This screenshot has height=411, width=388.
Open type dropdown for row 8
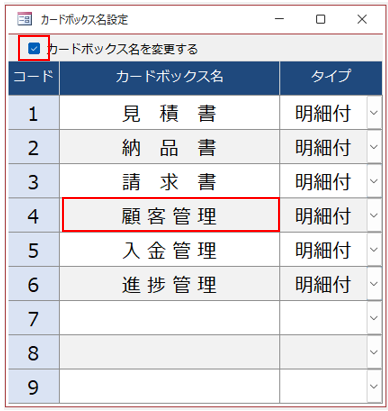[x=374, y=352]
